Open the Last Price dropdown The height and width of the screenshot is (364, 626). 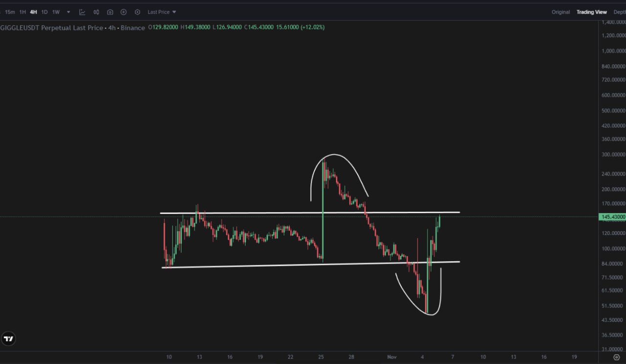coord(162,12)
